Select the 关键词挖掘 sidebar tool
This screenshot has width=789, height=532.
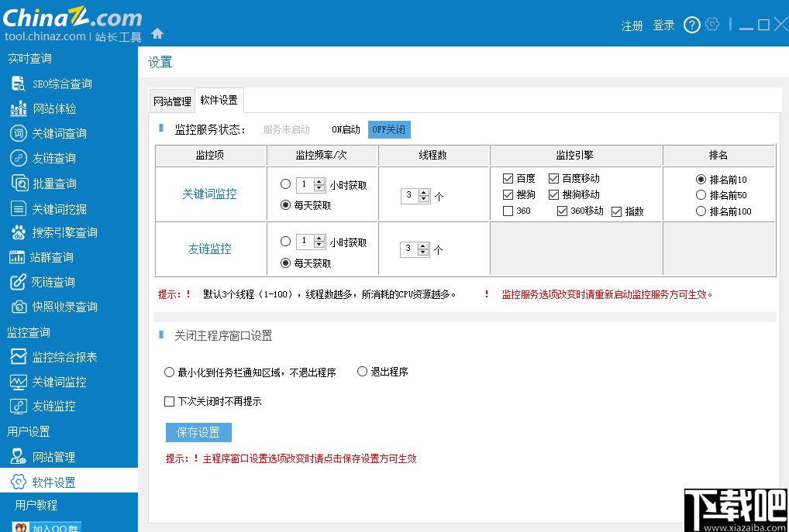click(x=57, y=208)
